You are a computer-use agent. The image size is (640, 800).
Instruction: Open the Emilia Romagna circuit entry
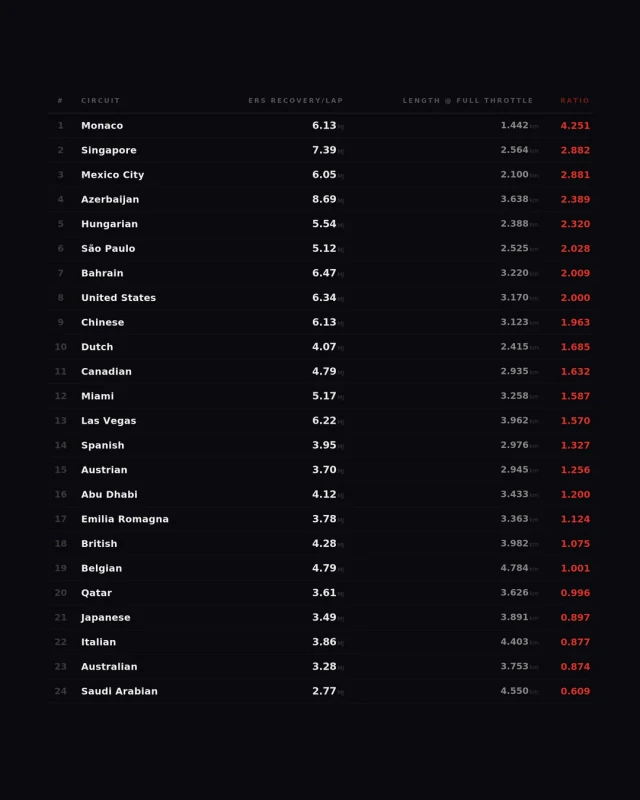(x=125, y=519)
